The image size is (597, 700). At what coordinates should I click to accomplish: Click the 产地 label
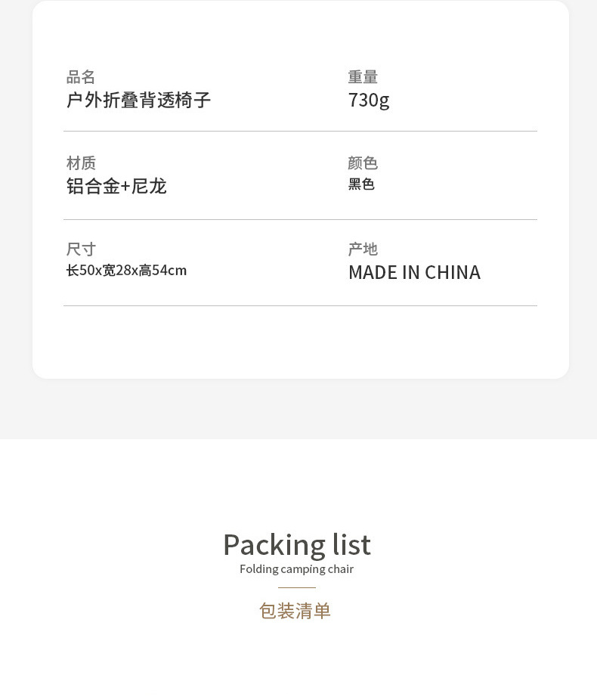click(363, 249)
